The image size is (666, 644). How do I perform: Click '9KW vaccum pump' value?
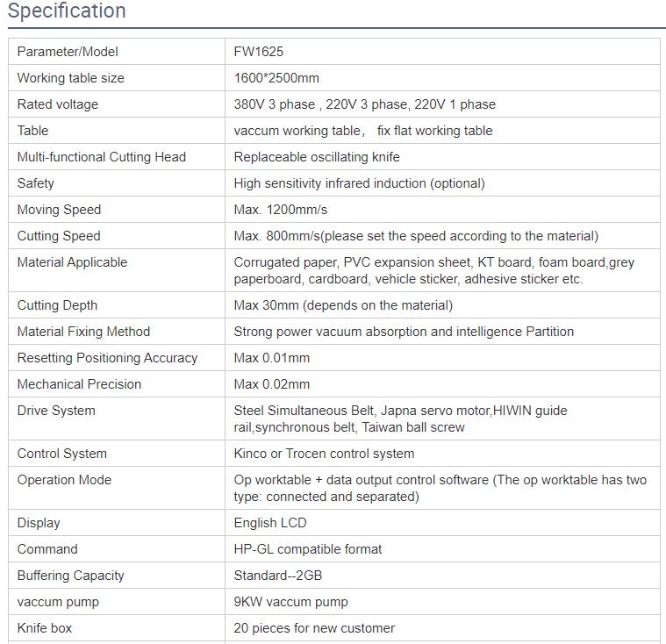point(291,602)
